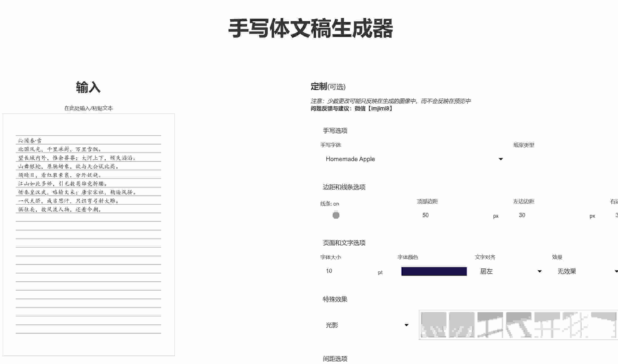Toggle the 线条 lines switch
The height and width of the screenshot is (364, 618).
[x=336, y=215]
